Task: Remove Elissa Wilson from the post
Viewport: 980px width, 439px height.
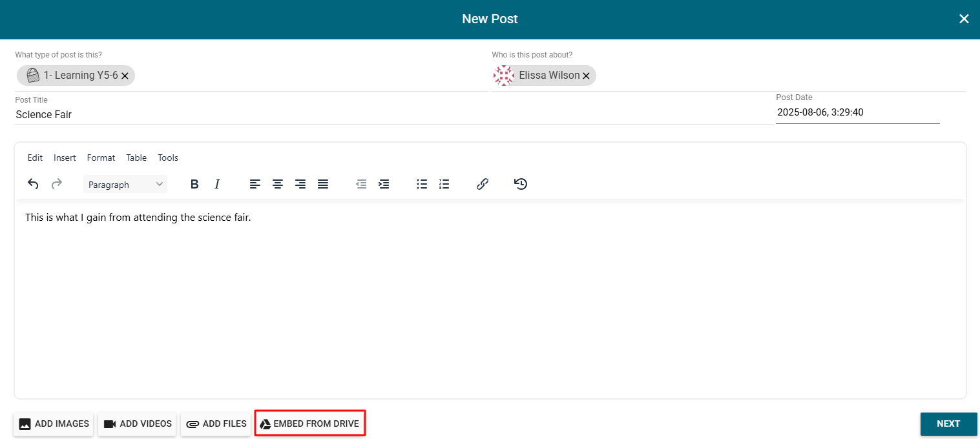Action: pos(586,76)
